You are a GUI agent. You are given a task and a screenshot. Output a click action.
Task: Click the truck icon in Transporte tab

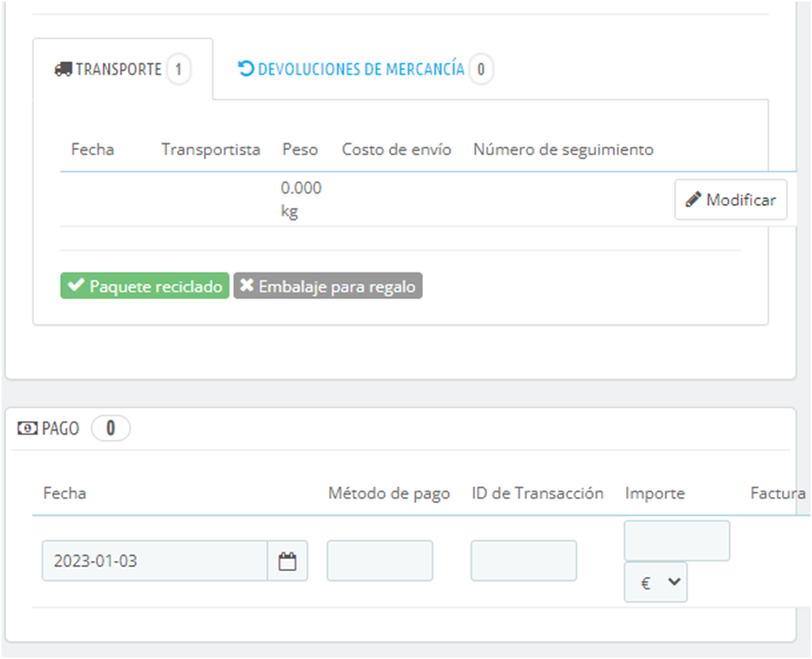(63, 69)
